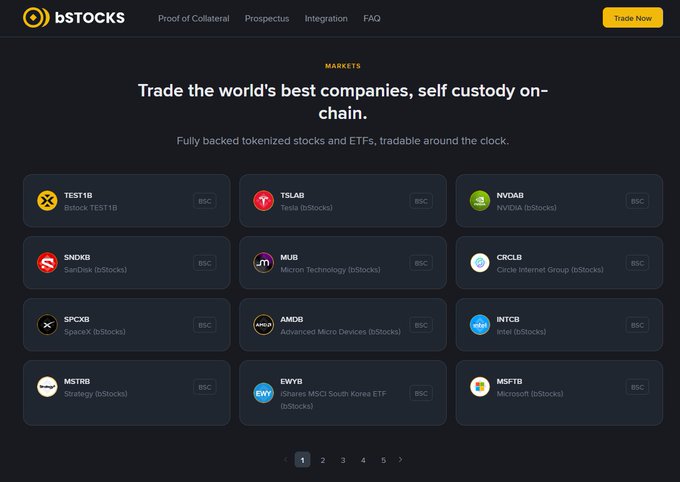Click 'Bstock TEST1B' description text
680x482 pixels.
click(x=90, y=208)
